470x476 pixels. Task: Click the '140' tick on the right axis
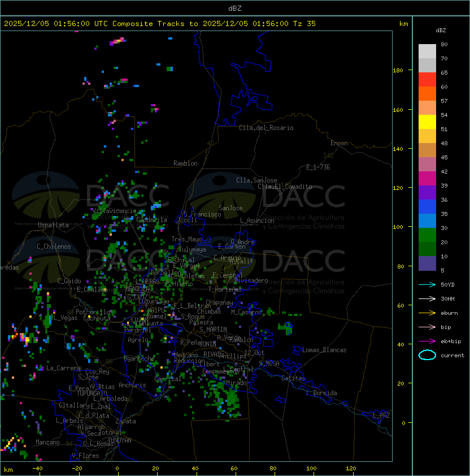tap(398, 149)
